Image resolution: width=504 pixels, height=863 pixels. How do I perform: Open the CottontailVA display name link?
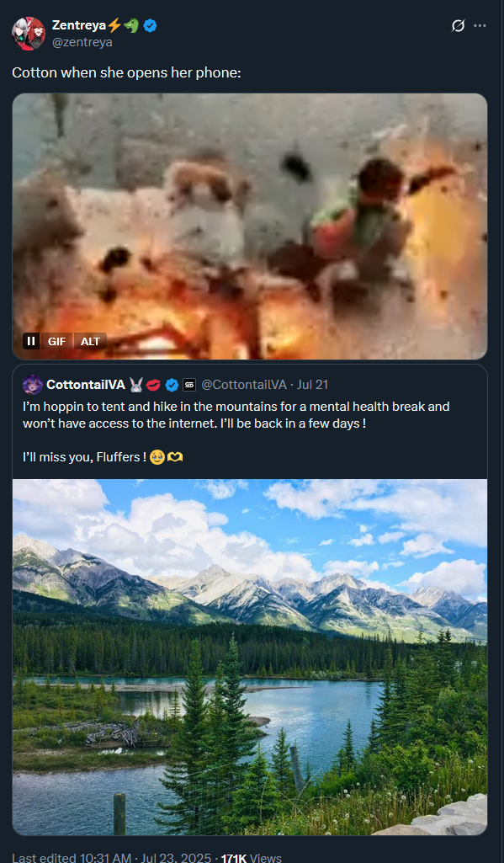tap(86, 385)
